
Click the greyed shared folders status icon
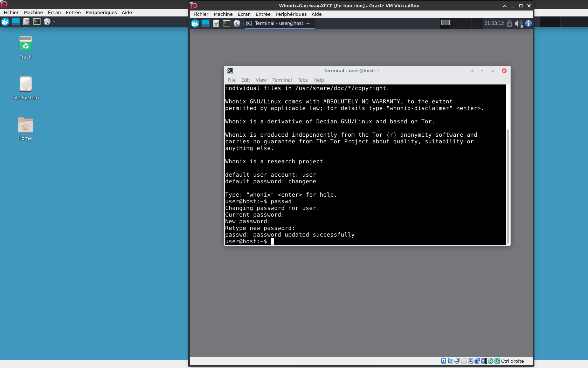click(464, 361)
